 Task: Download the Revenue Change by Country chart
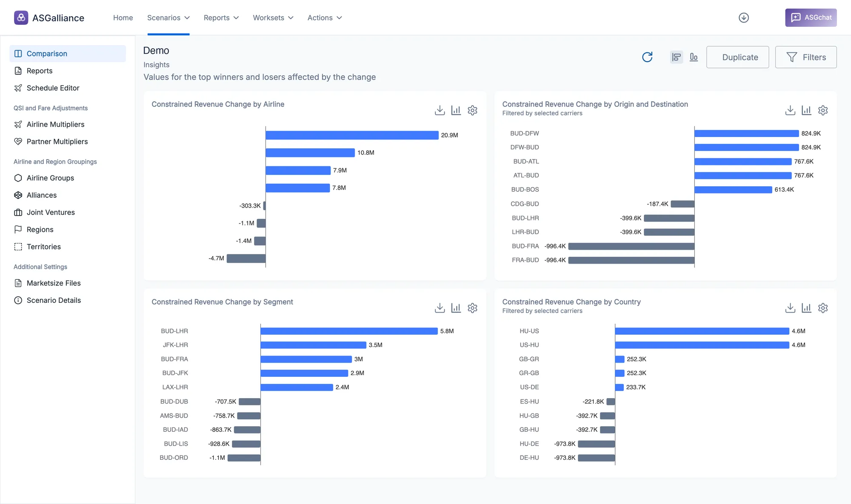tap(790, 308)
